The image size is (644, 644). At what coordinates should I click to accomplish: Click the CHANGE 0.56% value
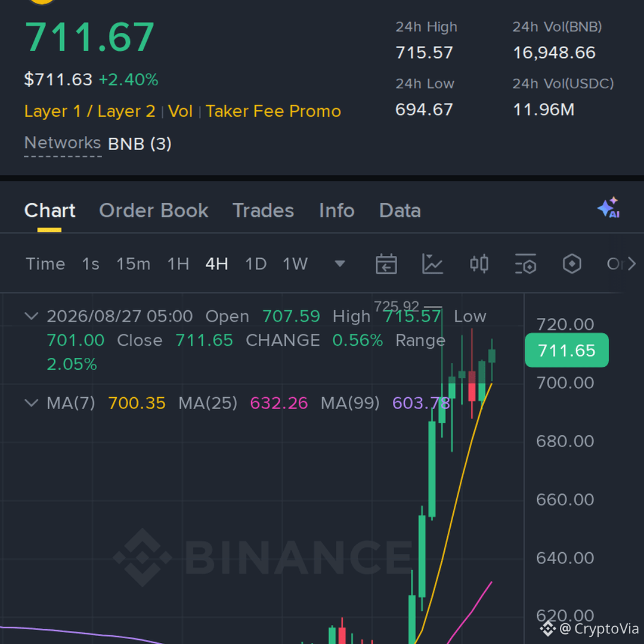tap(357, 340)
